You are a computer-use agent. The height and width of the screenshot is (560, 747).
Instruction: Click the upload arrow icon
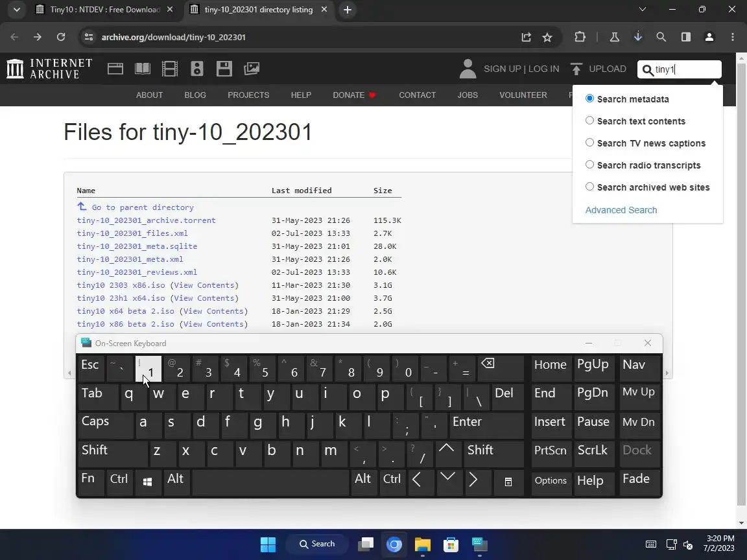click(x=576, y=69)
